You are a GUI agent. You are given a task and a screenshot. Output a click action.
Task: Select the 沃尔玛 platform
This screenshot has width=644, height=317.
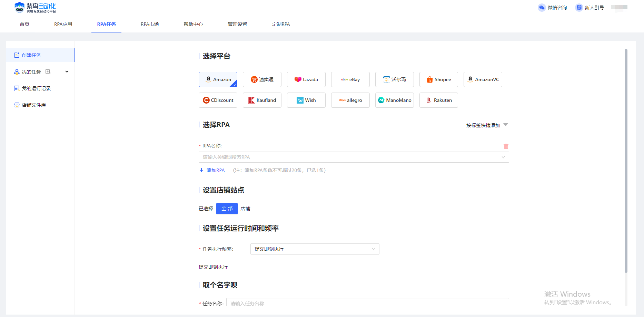(395, 79)
